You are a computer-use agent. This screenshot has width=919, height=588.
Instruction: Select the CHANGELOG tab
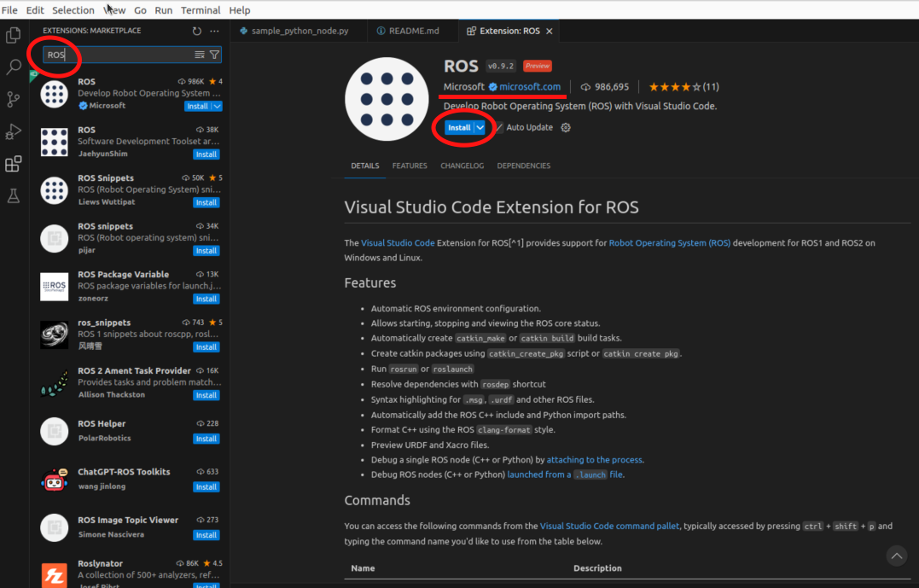pos(462,166)
